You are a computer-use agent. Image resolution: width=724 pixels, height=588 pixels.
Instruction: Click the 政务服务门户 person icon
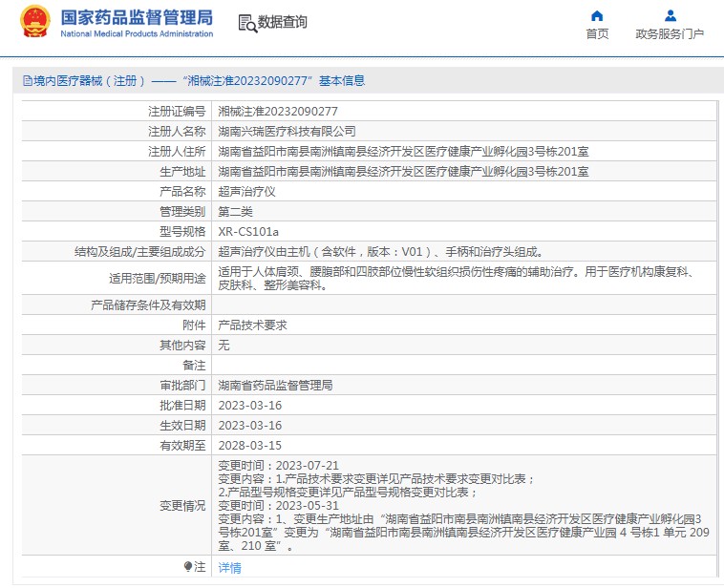670,15
